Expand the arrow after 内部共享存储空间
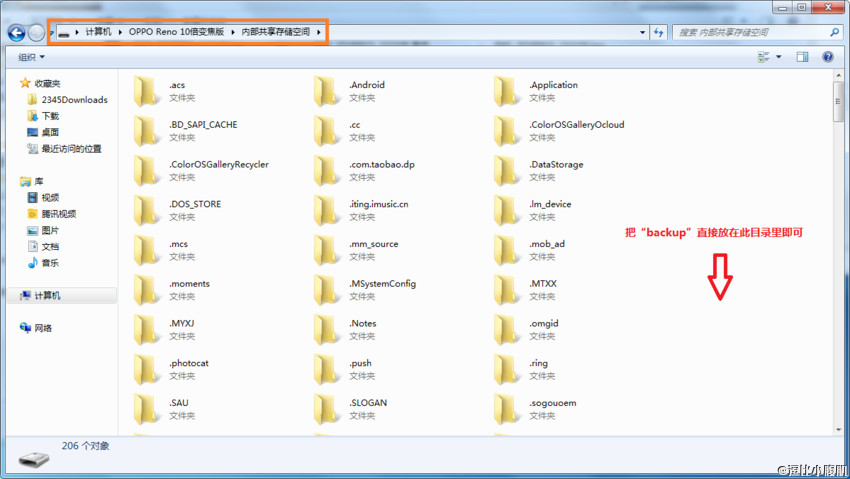The width and height of the screenshot is (850, 479). (x=319, y=32)
